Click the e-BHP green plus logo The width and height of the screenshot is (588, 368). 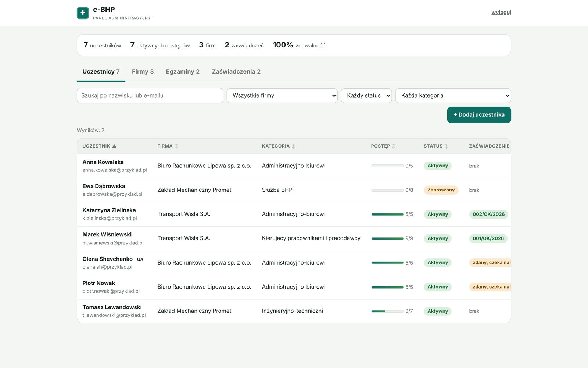tap(83, 13)
